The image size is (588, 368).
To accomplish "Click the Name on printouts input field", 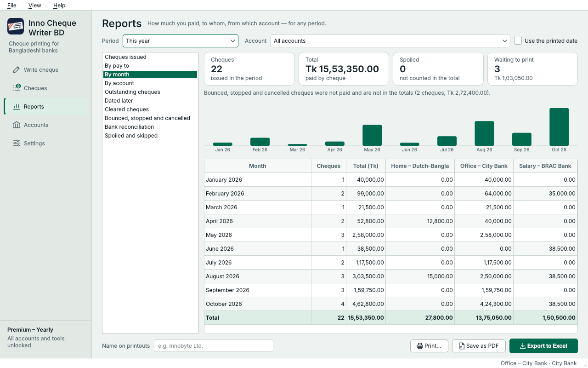I will click(x=214, y=346).
